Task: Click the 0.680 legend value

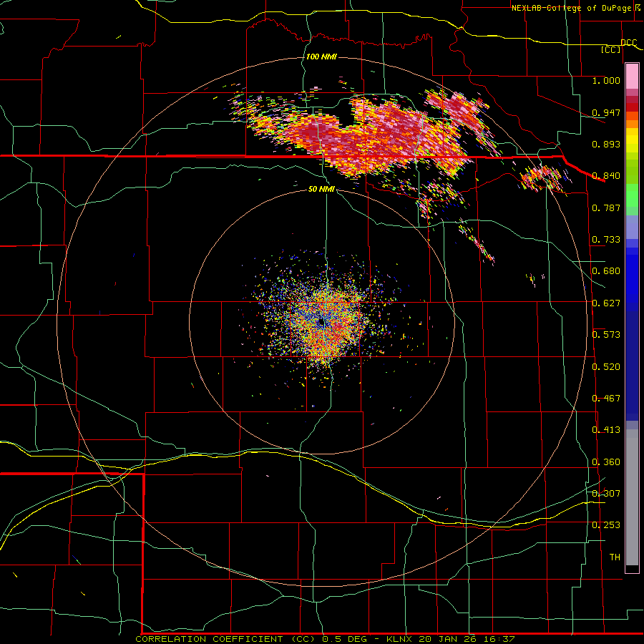Action: click(606, 271)
